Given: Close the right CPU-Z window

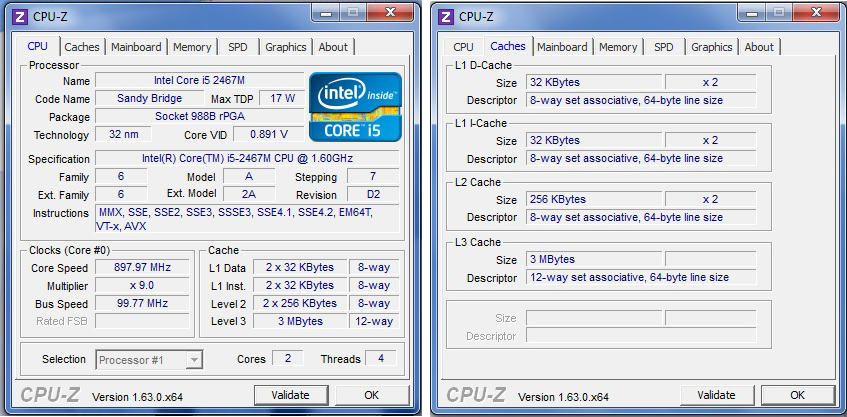Looking at the screenshot, I should pos(816,12).
